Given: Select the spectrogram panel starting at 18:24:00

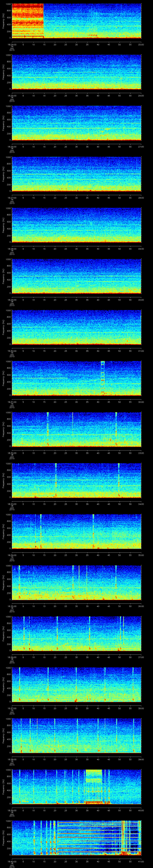Looking at the screenshot, I should pyautogui.click(x=76, y=21).
